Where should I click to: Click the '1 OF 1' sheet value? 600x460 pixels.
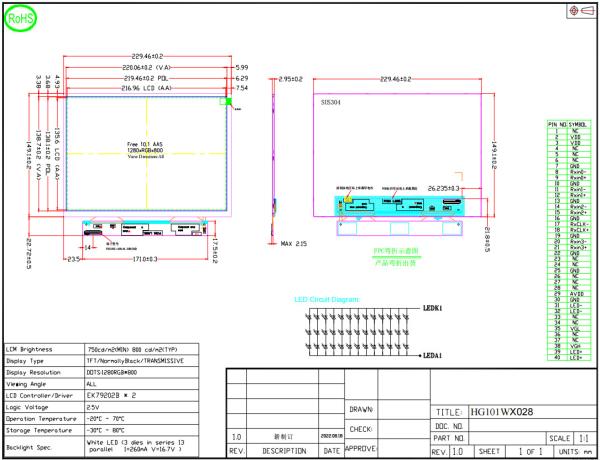(531, 452)
